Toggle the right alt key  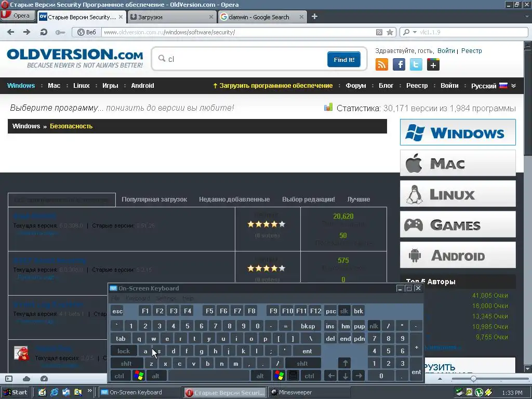pos(260,376)
